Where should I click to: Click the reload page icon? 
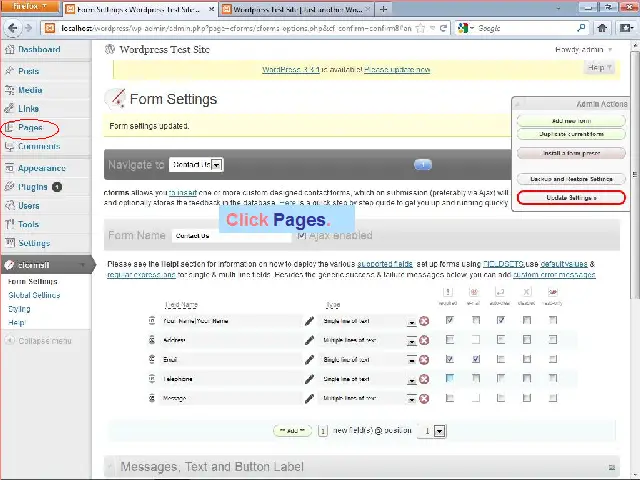point(443,28)
